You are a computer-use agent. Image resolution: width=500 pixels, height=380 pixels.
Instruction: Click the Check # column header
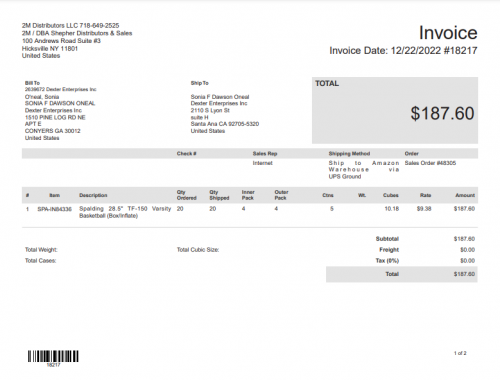tap(187, 153)
